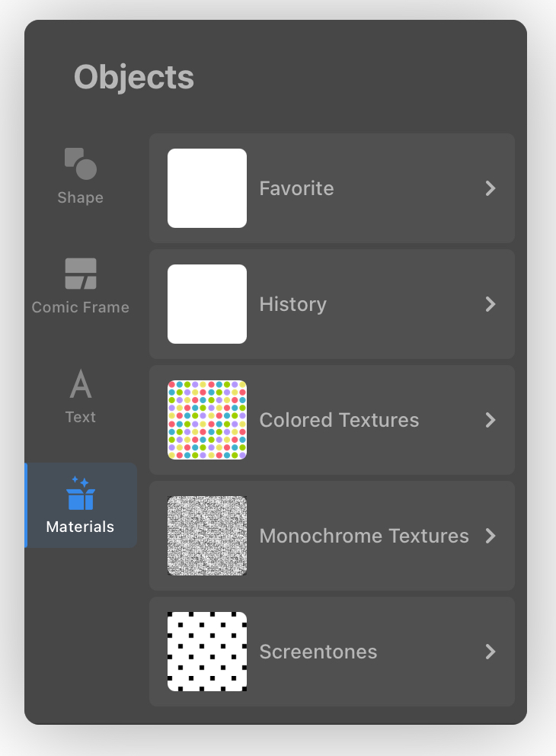Expand the Monochrome Textures arrow
Viewport: 556px width, 756px height.
(x=490, y=536)
